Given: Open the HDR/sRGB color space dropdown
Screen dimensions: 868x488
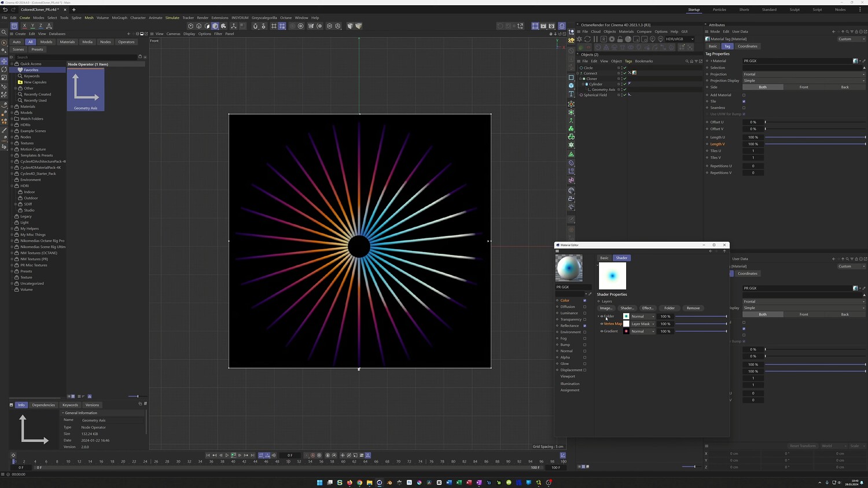Looking at the screenshot, I should point(679,39).
